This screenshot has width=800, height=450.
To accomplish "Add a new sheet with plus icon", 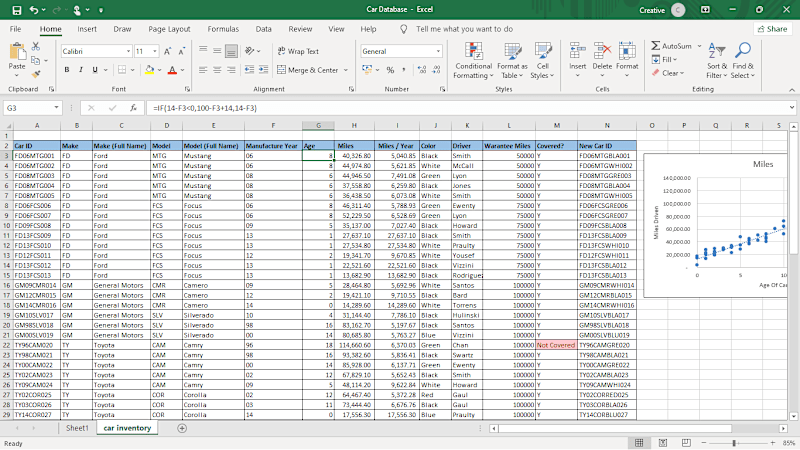I will 182,428.
